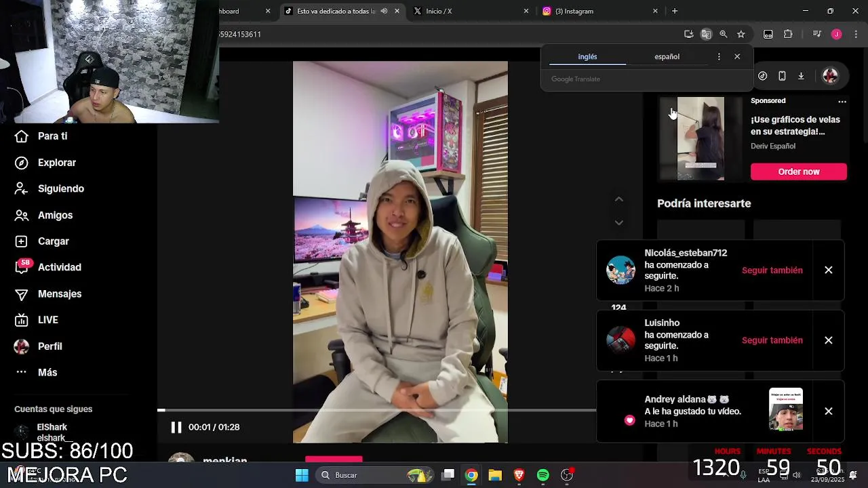Open the TikTok profile avatar menu
Screen dimensions: 868x488
click(830, 76)
